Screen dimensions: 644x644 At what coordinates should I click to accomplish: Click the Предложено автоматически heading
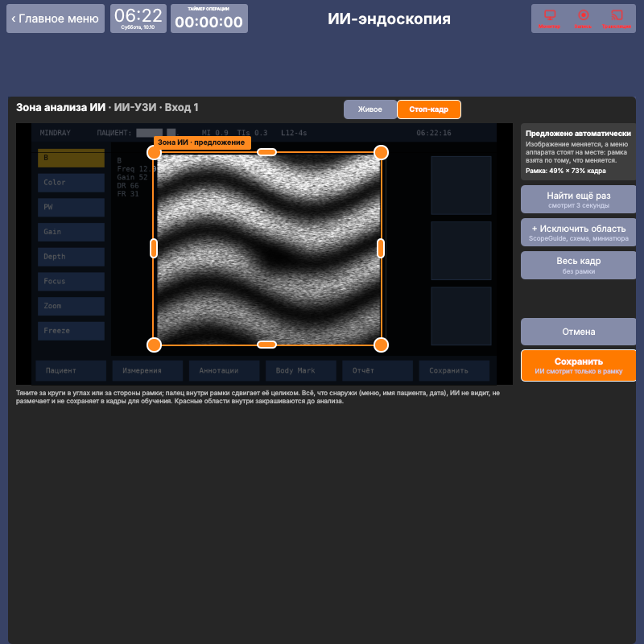(578, 134)
